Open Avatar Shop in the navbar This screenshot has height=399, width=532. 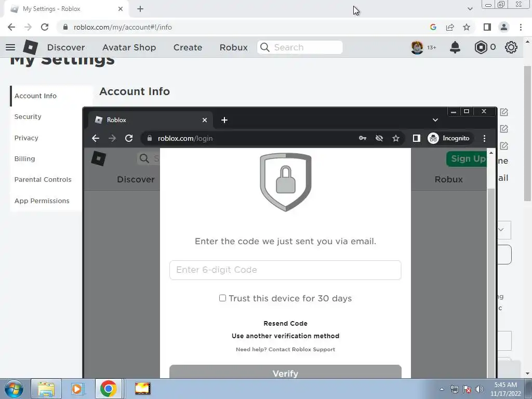129,47
